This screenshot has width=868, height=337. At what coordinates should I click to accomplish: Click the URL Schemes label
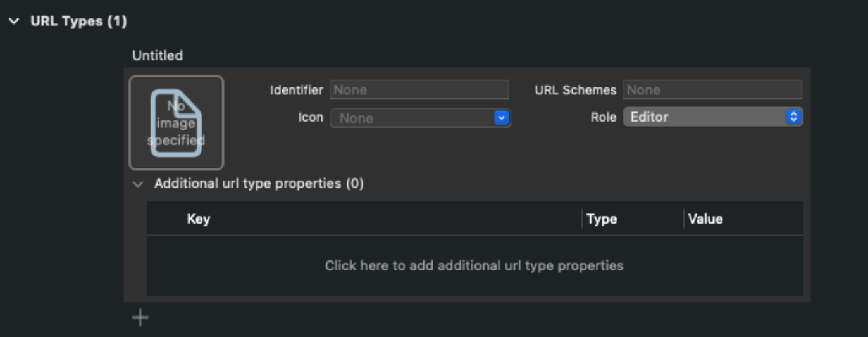(x=575, y=90)
